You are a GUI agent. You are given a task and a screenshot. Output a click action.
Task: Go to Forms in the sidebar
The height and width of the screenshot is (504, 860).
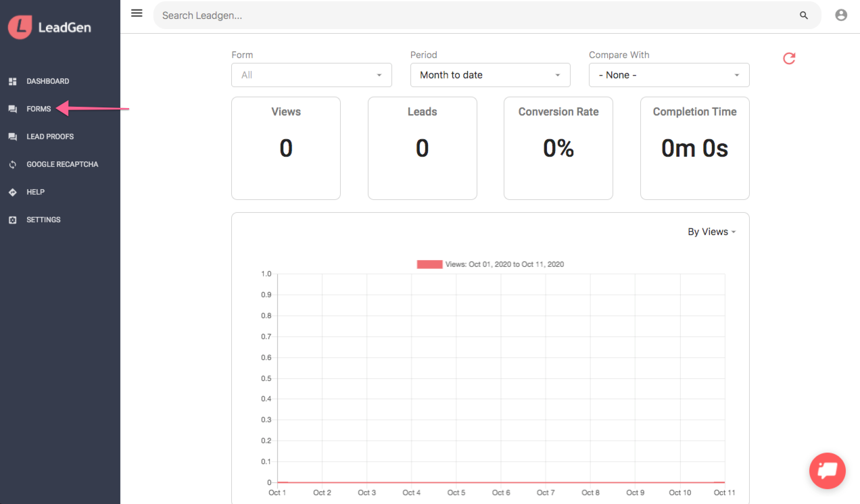tap(39, 109)
